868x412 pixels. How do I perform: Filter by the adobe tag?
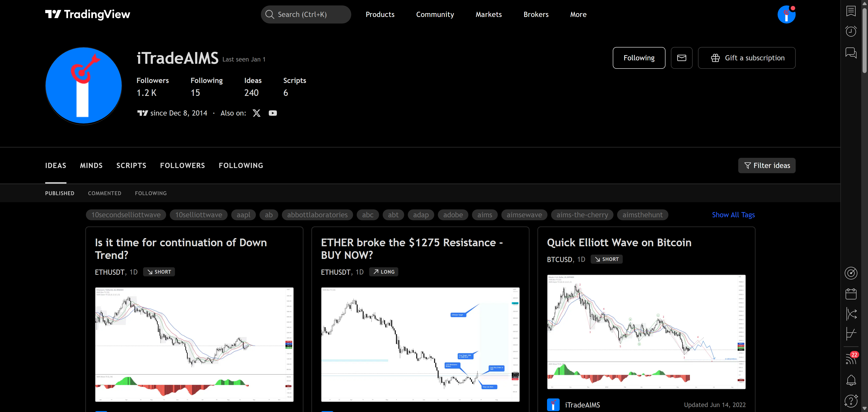pyautogui.click(x=453, y=215)
